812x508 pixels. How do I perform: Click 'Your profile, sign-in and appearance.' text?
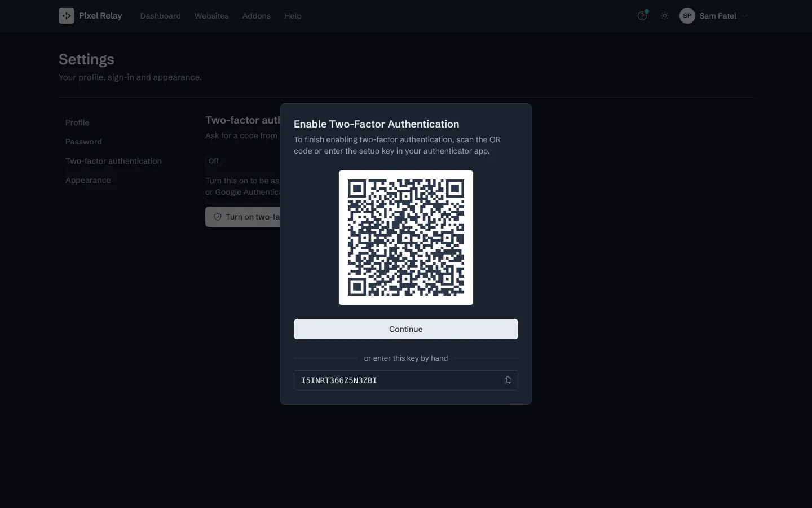click(130, 77)
